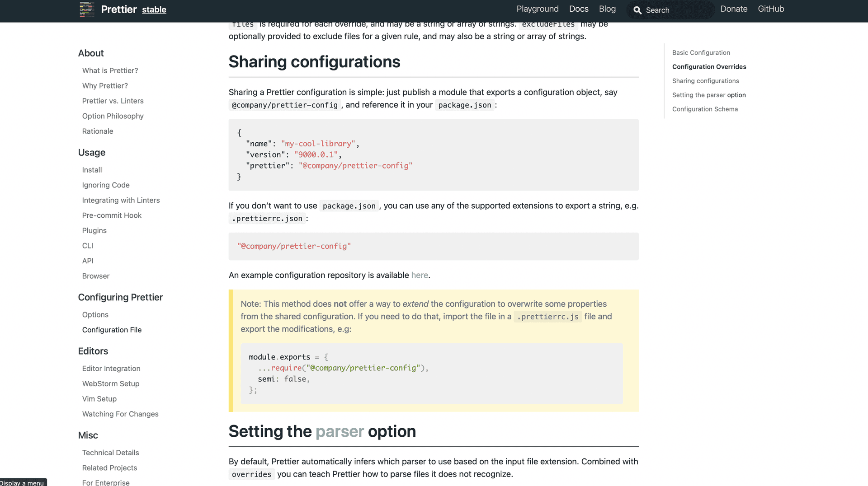The height and width of the screenshot is (486, 868).
Task: Open the Install page
Action: pyautogui.click(x=92, y=170)
